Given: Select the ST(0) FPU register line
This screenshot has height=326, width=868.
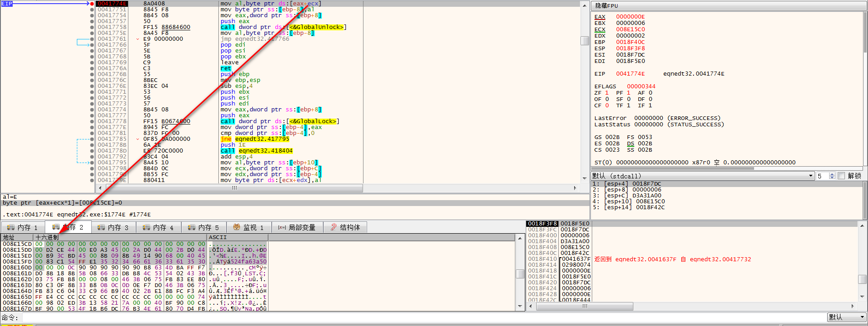Looking at the screenshot, I should pos(695,163).
